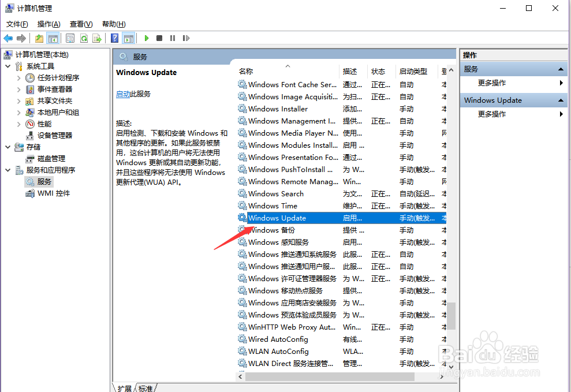Expand the 性能 tree node

19,124
